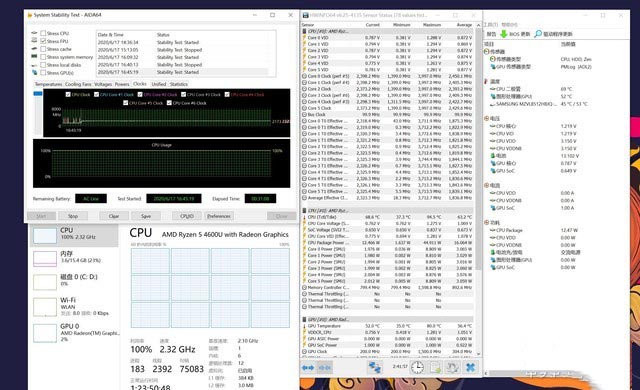Click the Stop button in AIDA64
Viewport: 640px width, 390px height.
point(73,216)
